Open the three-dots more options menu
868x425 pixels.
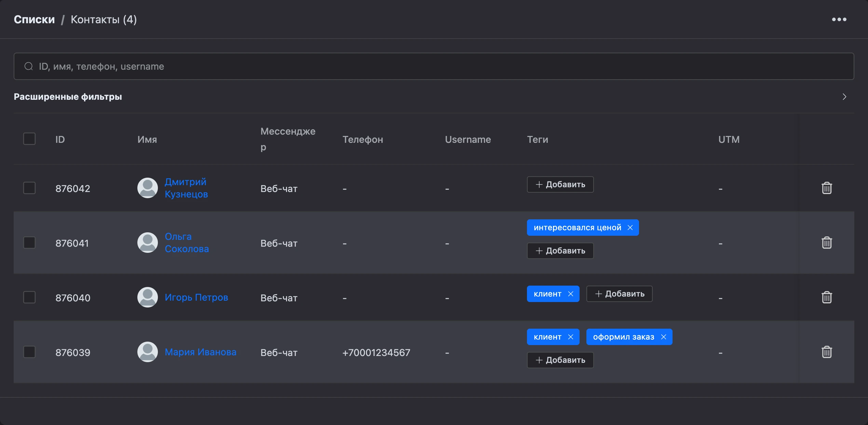(839, 19)
